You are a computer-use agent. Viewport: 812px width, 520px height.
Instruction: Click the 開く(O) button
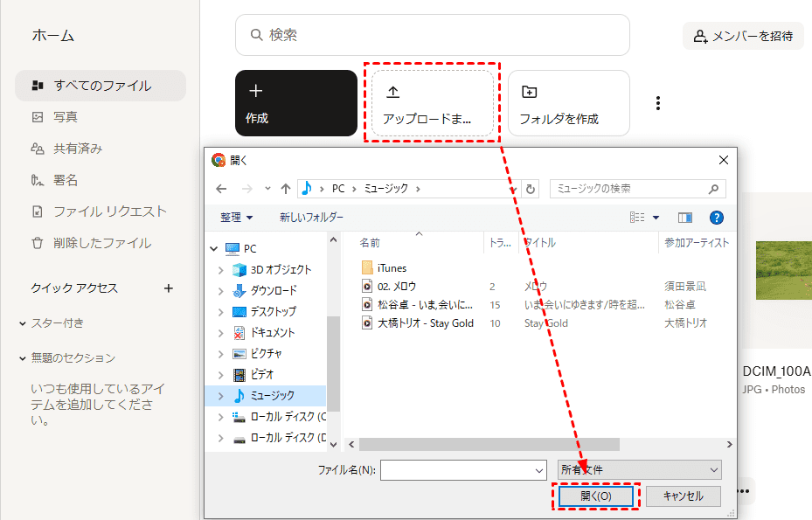[595, 496]
